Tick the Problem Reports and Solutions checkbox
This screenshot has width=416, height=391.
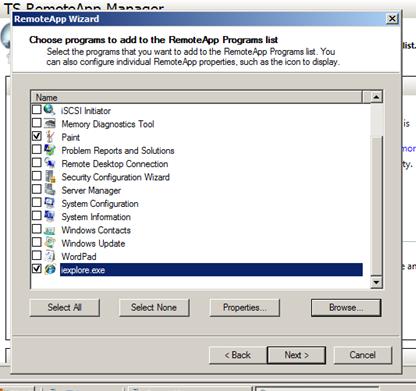[37, 149]
